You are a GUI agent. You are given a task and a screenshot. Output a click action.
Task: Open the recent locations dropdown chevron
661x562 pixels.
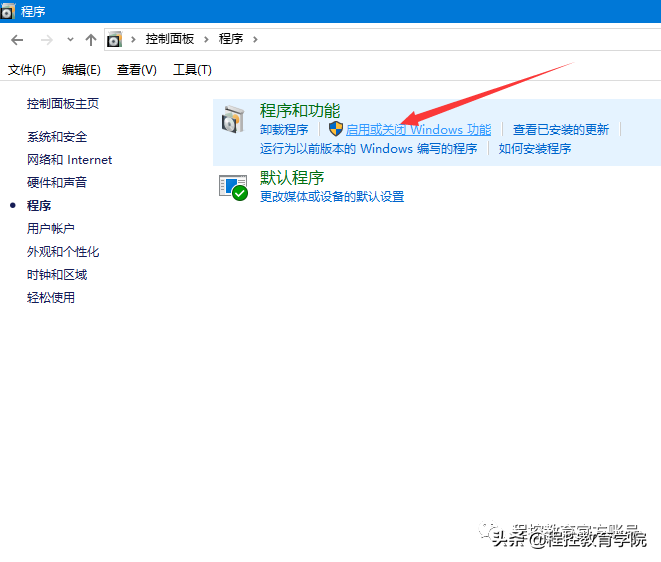[x=69, y=39]
